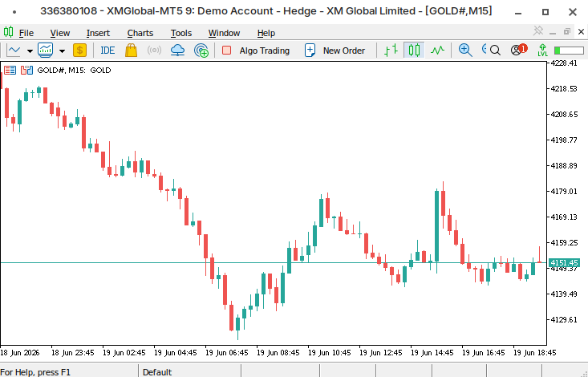This screenshot has height=377, width=588.
Task: Click the 'For Help, press F1' status text
Action: pyautogui.click(x=35, y=372)
